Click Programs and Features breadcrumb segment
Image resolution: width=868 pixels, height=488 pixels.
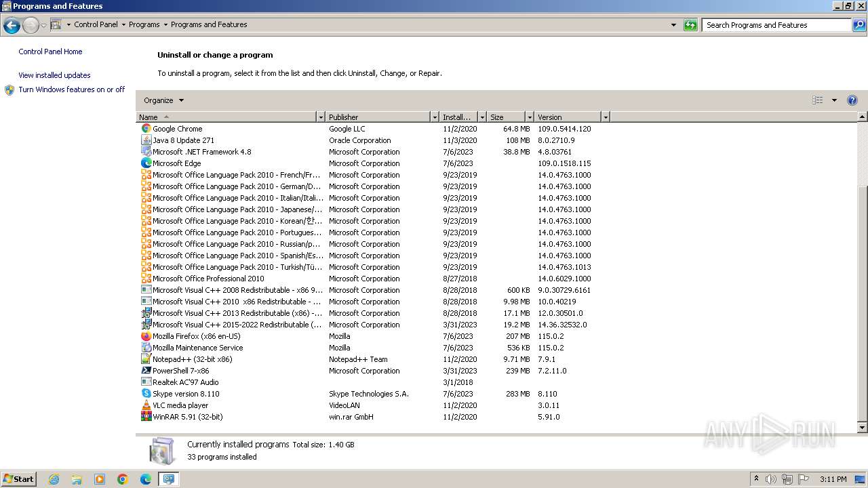coord(209,24)
